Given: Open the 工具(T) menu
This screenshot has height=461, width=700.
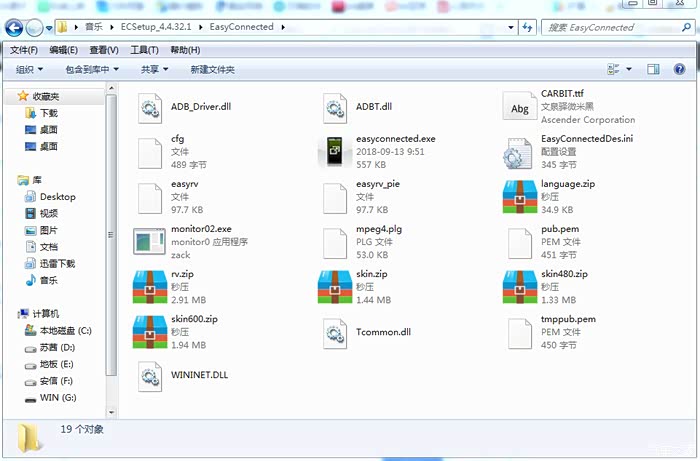Looking at the screenshot, I should pos(144,50).
